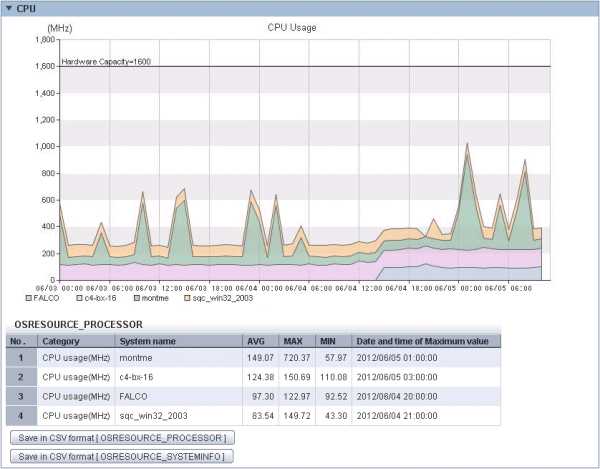Click the montme legend color swatch
The width and height of the screenshot is (600, 469).
137,298
